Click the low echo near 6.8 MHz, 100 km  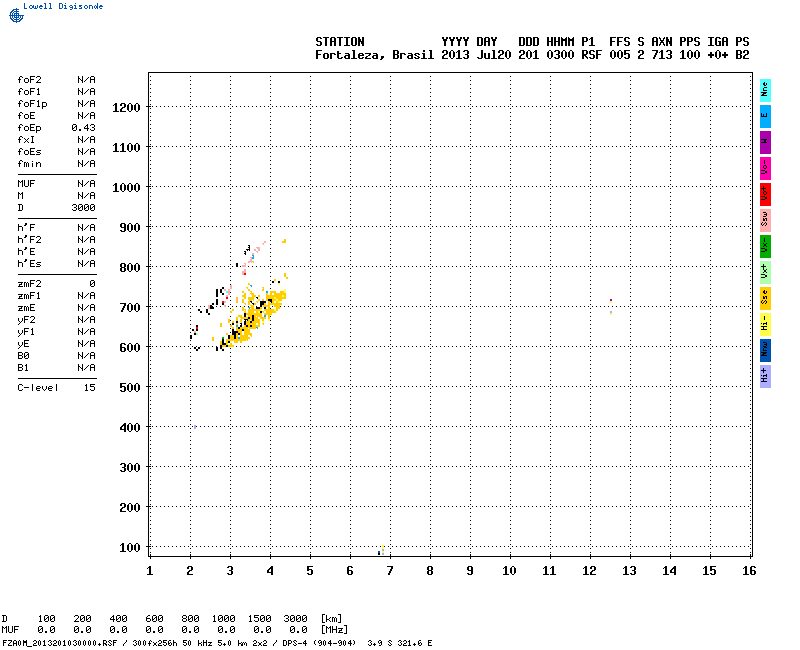[x=381, y=551]
